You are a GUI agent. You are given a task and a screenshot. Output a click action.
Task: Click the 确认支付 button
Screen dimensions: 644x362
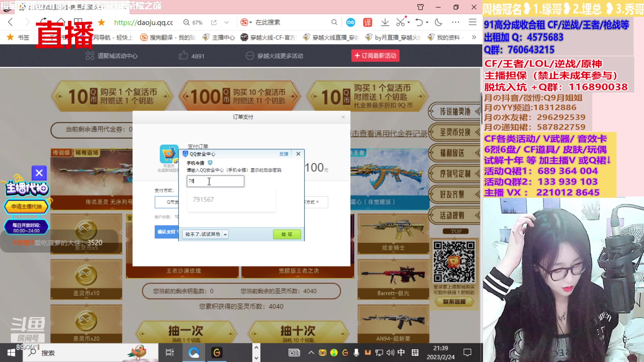tap(166, 232)
